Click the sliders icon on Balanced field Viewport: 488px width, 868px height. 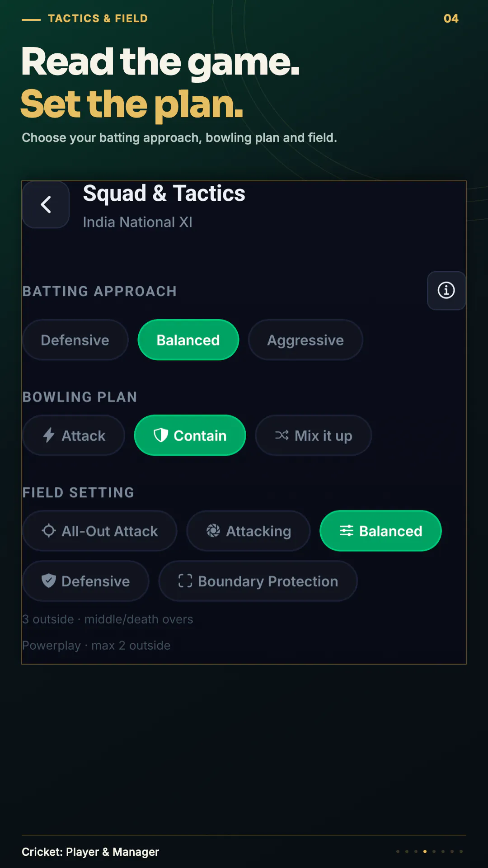(347, 531)
